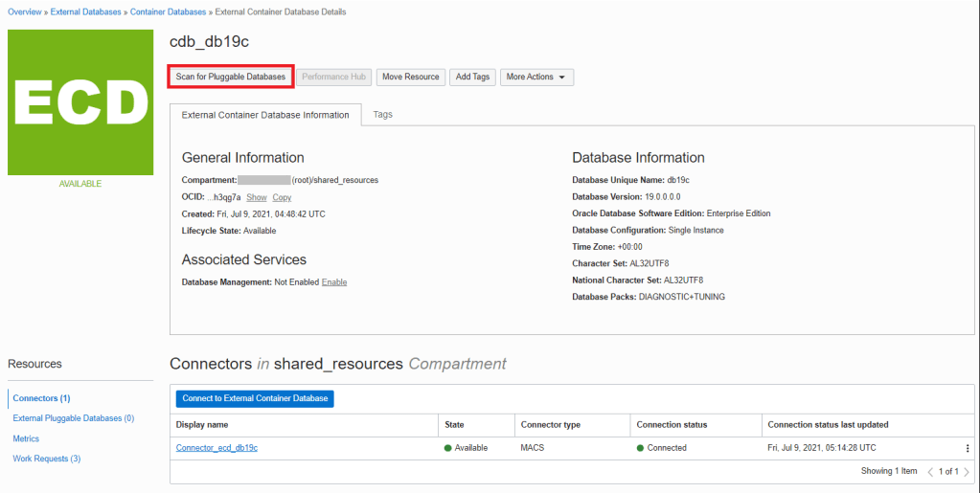Image resolution: width=980 pixels, height=493 pixels.
Task: Open the connector row three-dot actions menu
Action: click(968, 448)
